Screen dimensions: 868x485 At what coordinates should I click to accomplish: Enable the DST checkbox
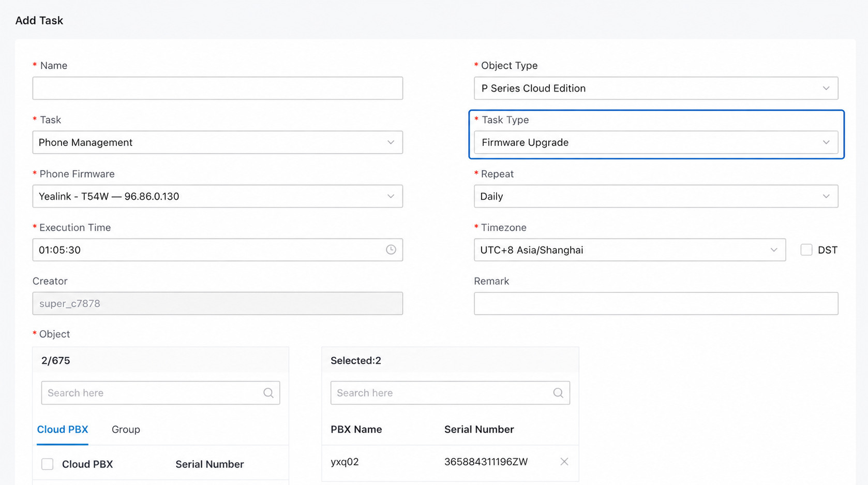coord(806,249)
